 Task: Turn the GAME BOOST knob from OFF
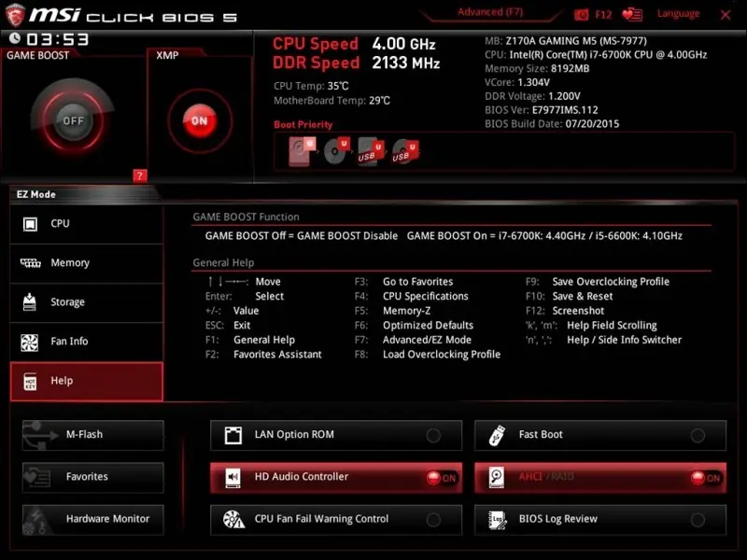pos(73,120)
